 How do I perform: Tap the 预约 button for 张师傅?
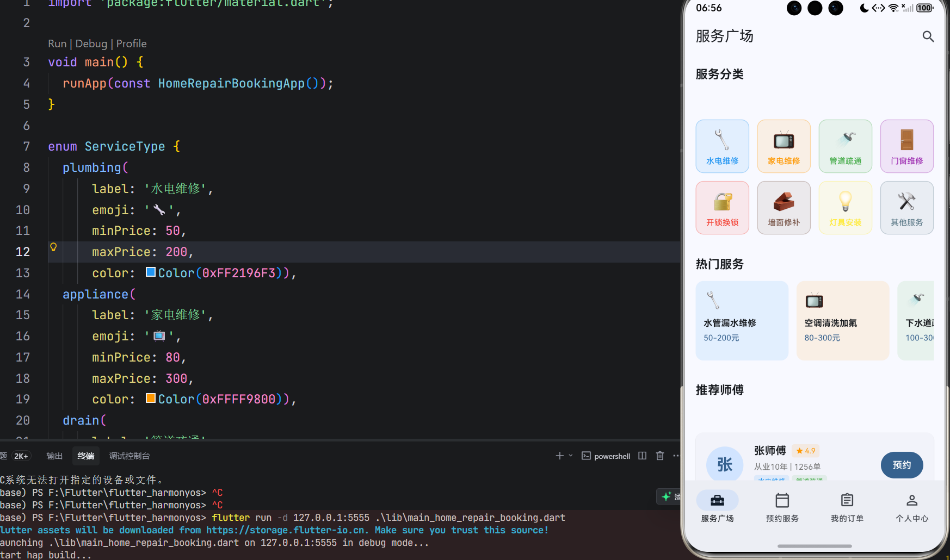[x=902, y=465]
